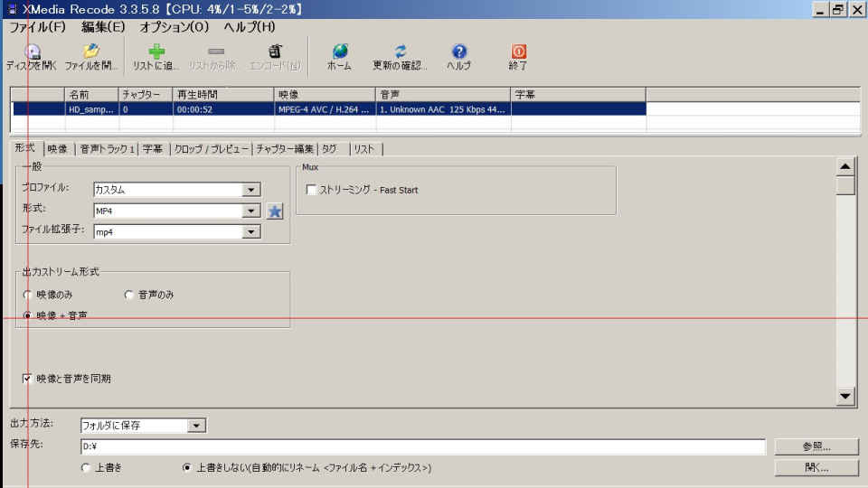The height and width of the screenshot is (488, 868).
Task: Click the 名前 column header
Action: [91, 95]
